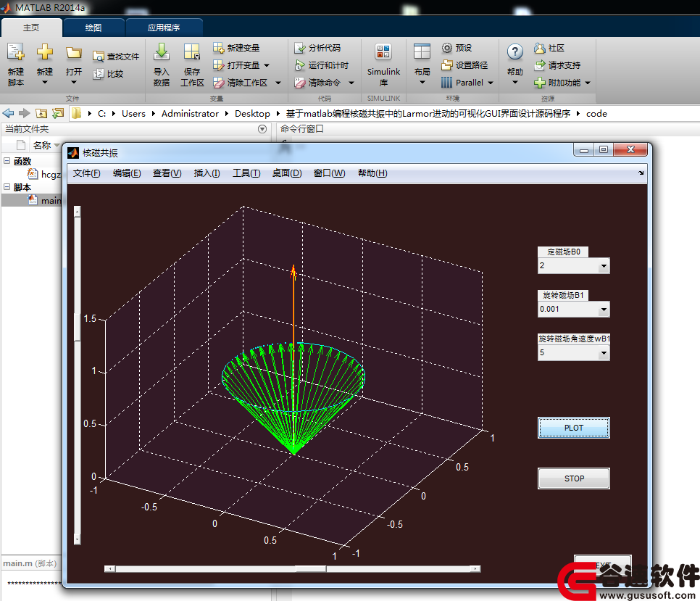Screen dimensions: 700x601
Task: Expand the 清除工作区 dropdown arrow
Action: pos(278,83)
